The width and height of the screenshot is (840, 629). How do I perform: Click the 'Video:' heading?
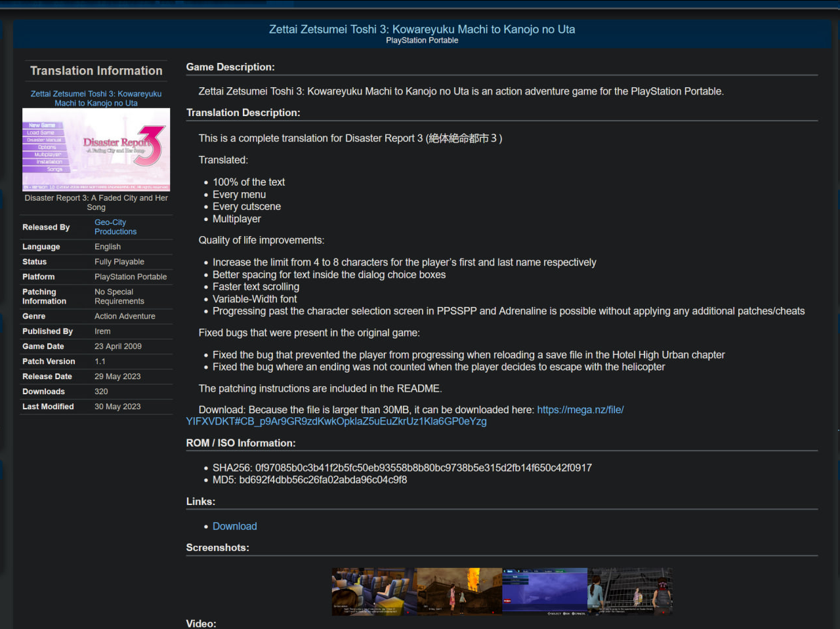coord(201,624)
